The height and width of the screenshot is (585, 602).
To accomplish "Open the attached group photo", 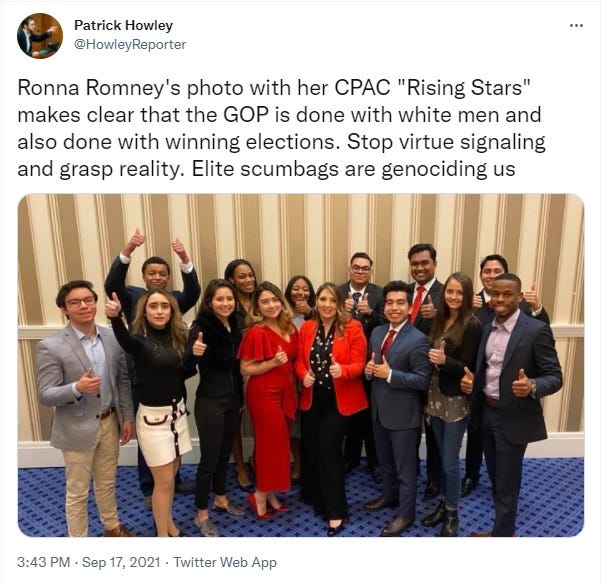I will tap(301, 365).
